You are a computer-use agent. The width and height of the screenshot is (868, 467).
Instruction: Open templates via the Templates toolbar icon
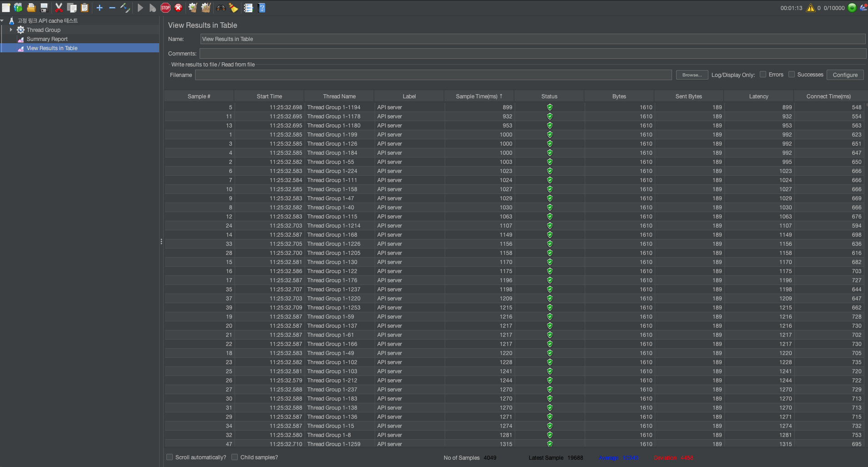[x=18, y=8]
